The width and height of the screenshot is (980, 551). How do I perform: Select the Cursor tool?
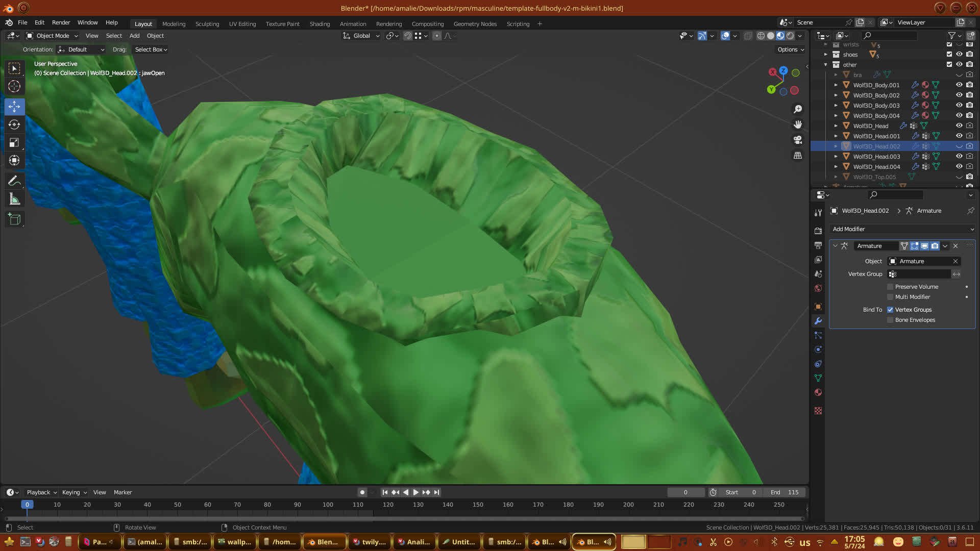tap(14, 87)
